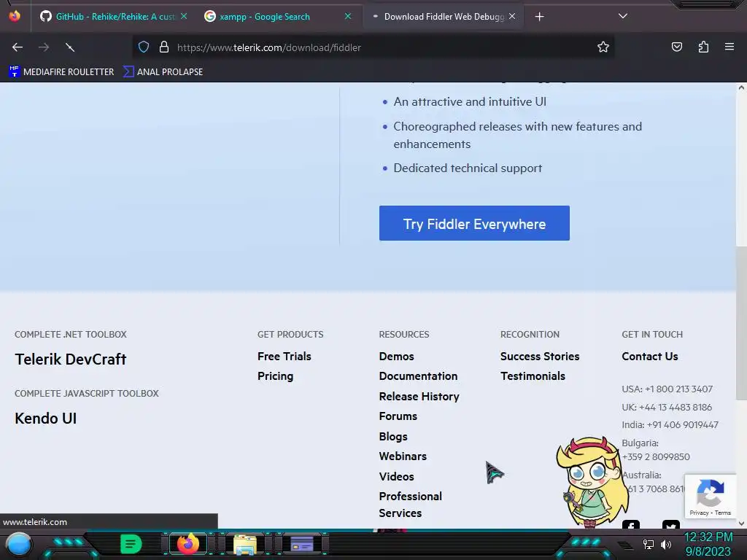Click scrollbar up arrow
The width and height of the screenshot is (747, 560).
pyautogui.click(x=741, y=87)
